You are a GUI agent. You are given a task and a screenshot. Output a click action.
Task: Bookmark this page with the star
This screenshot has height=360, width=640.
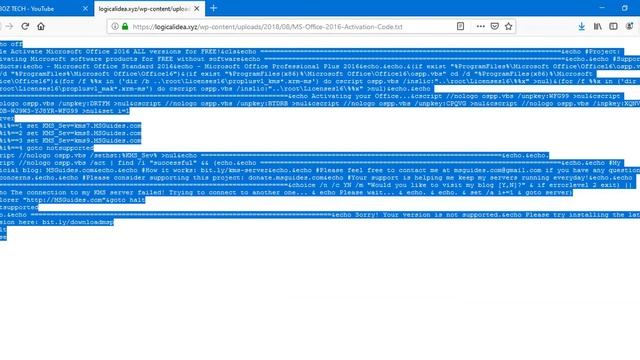point(508,27)
